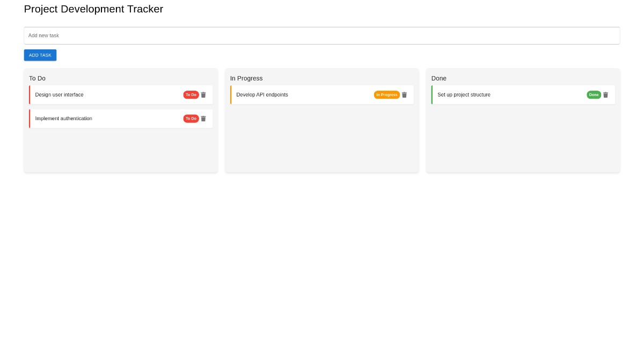This screenshot has width=644, height=338.
Task: Open the "Develop API endpoints" task card
Action: click(x=311, y=94)
